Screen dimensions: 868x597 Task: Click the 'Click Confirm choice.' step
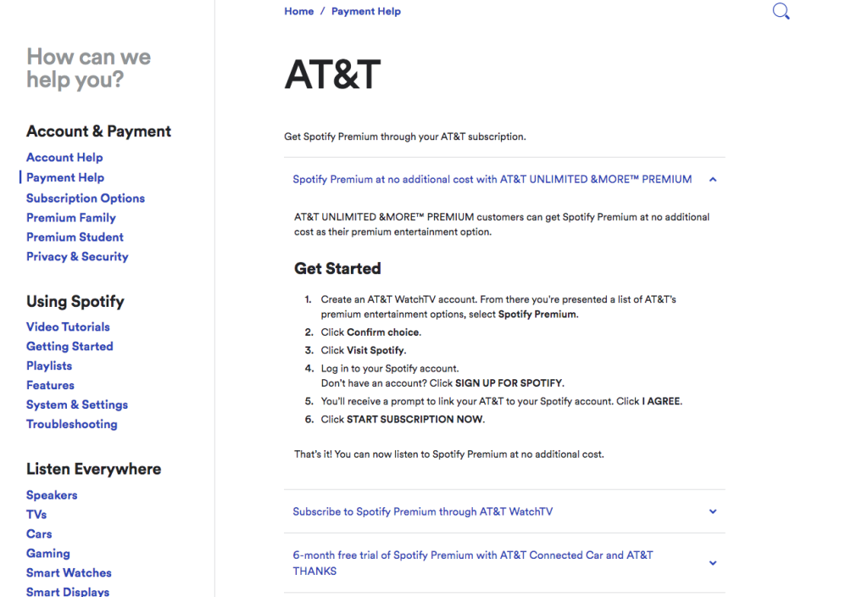pos(371,332)
